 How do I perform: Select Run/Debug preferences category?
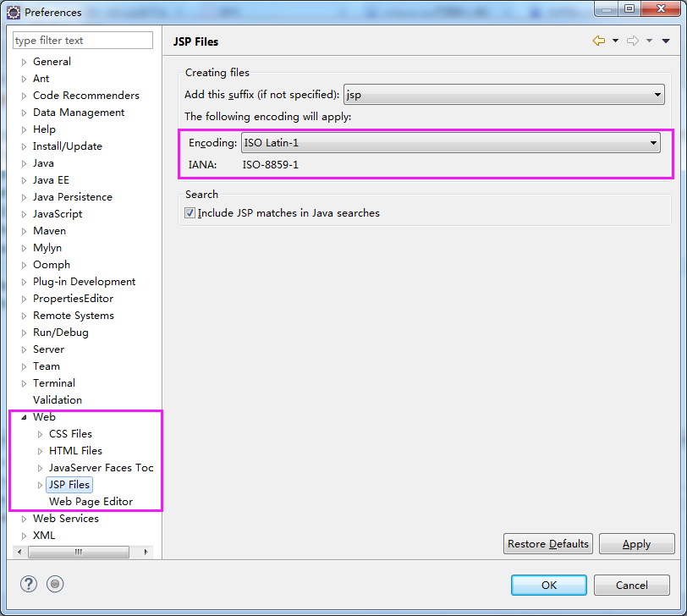(x=60, y=333)
